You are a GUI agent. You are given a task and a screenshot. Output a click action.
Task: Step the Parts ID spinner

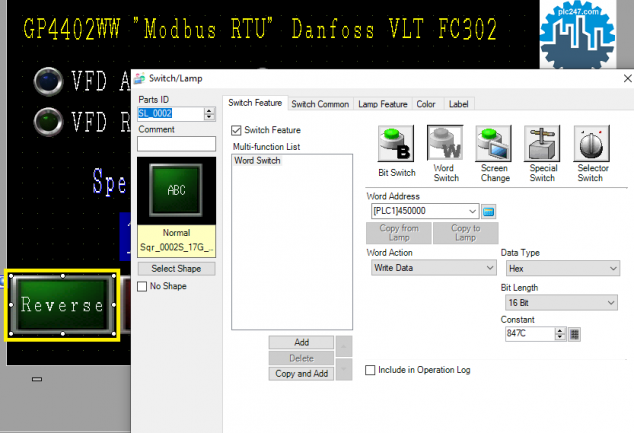[x=209, y=114]
